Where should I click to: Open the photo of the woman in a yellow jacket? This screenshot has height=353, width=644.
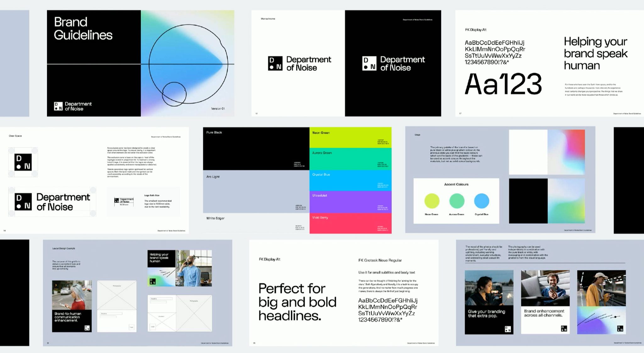[601, 288]
